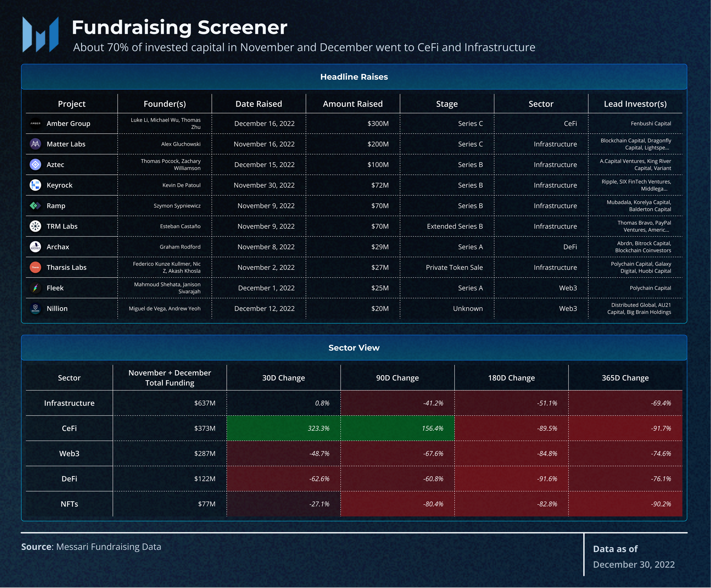
Task: Click the green 156.4% CeFi cell
Action: click(x=397, y=428)
